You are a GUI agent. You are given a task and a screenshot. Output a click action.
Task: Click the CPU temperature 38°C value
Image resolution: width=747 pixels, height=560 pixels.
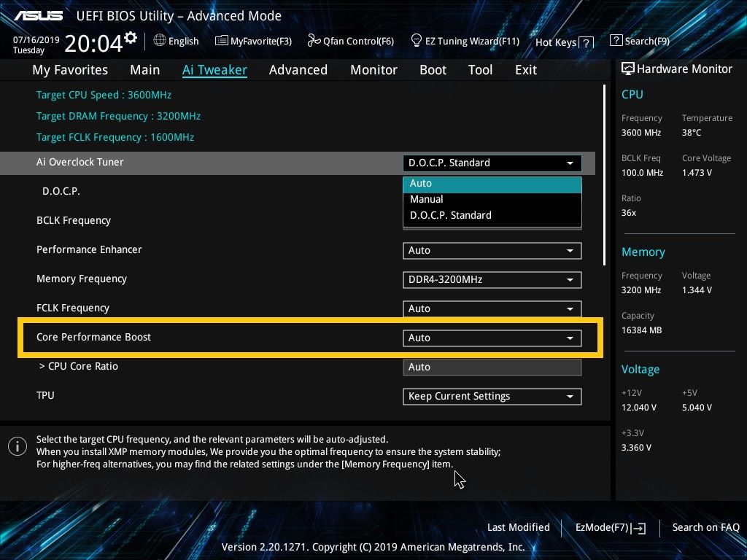pos(692,133)
